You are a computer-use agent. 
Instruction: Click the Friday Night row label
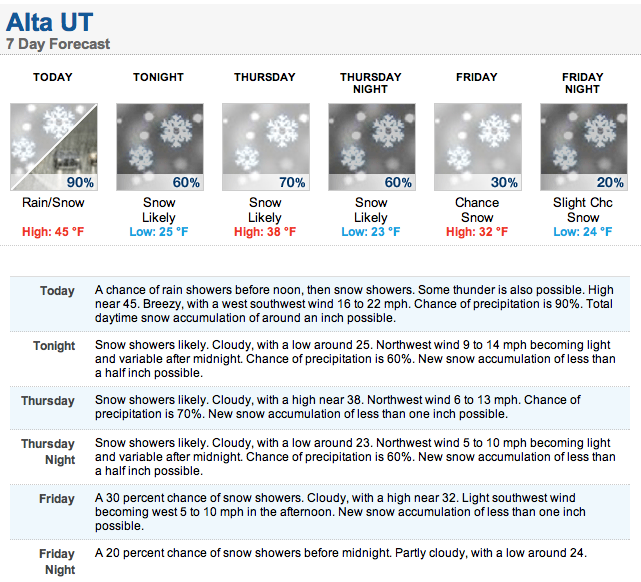point(57,562)
